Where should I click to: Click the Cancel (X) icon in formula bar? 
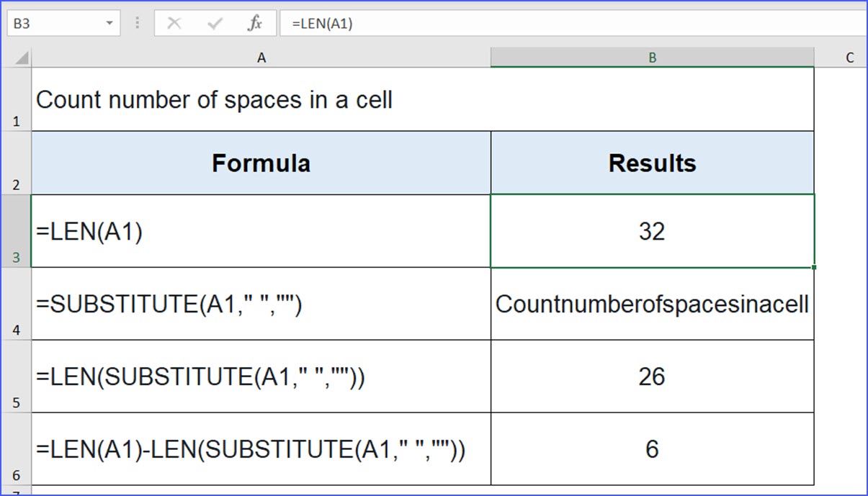172,22
